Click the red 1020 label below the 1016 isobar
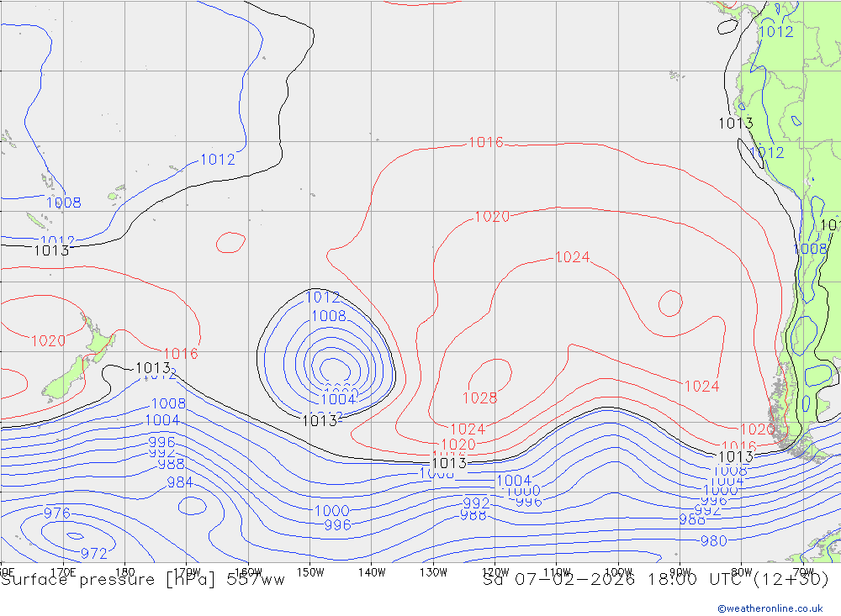841x616 pixels. (492, 217)
